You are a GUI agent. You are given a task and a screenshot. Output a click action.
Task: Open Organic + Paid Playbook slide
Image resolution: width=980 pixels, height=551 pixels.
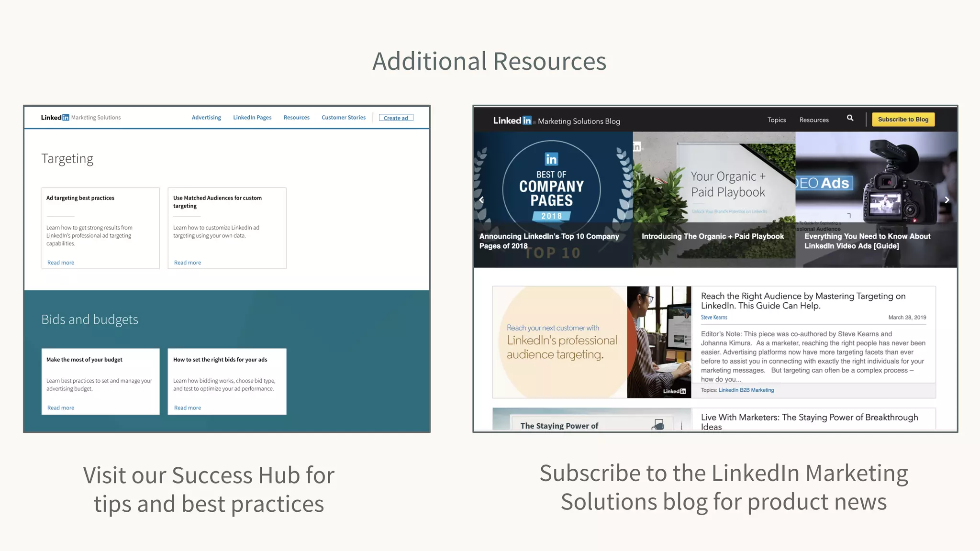(714, 199)
